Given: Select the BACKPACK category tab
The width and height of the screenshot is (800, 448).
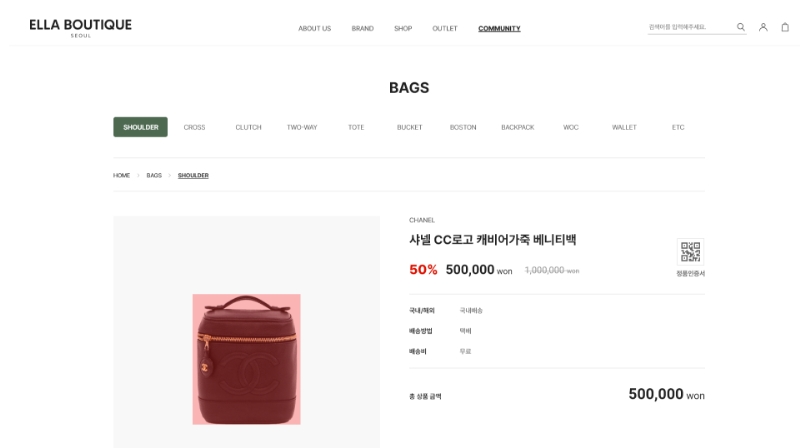Looking at the screenshot, I should 517,127.
